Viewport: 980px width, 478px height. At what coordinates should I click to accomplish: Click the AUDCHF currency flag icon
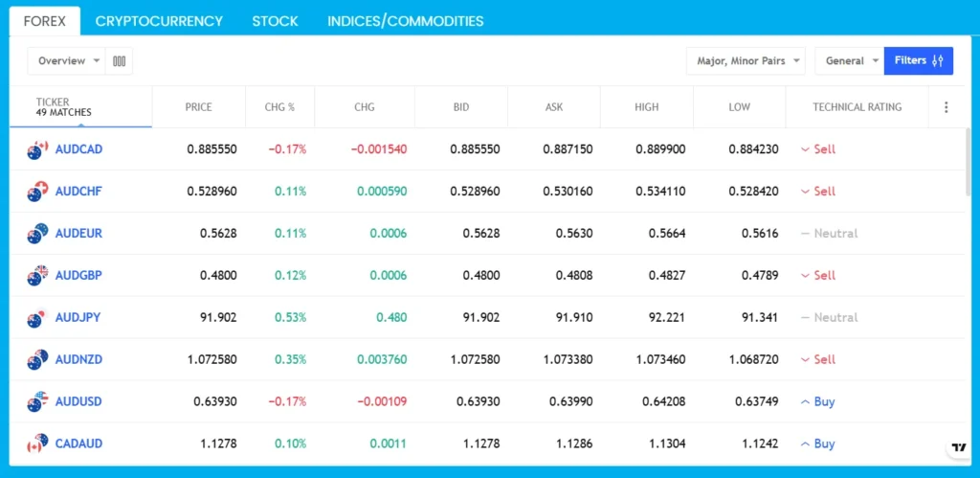click(x=37, y=192)
